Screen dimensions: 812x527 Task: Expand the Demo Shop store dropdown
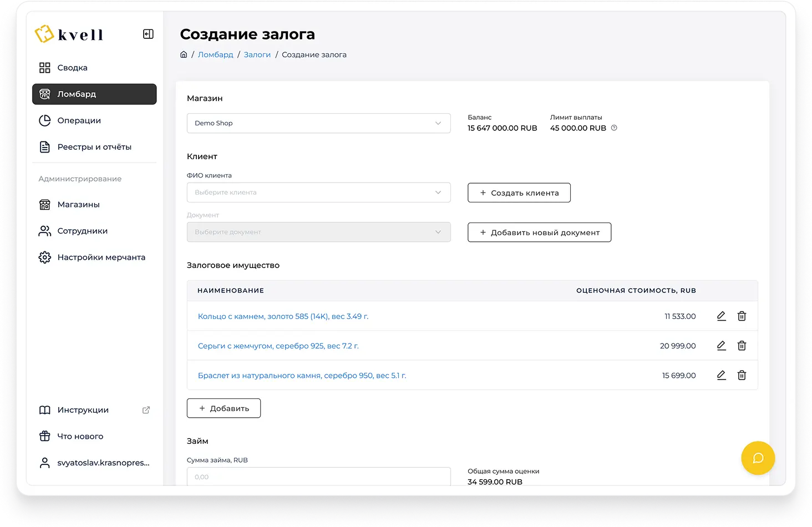click(x=318, y=123)
